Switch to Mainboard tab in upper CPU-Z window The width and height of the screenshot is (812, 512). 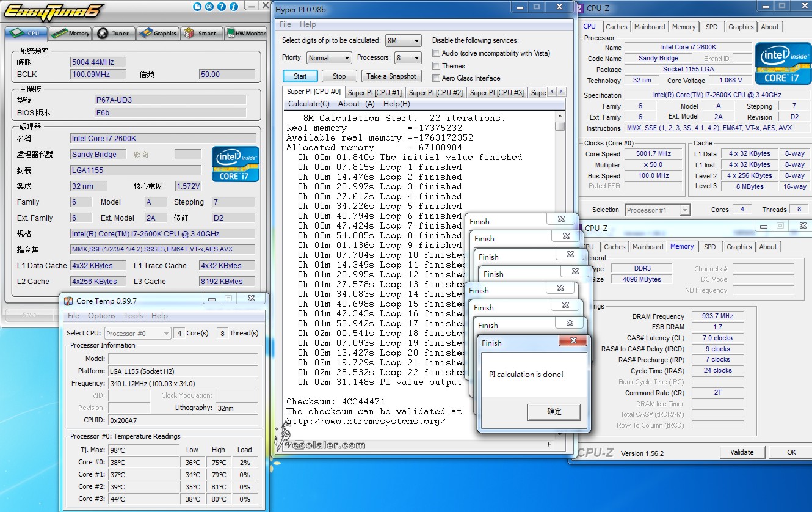650,27
